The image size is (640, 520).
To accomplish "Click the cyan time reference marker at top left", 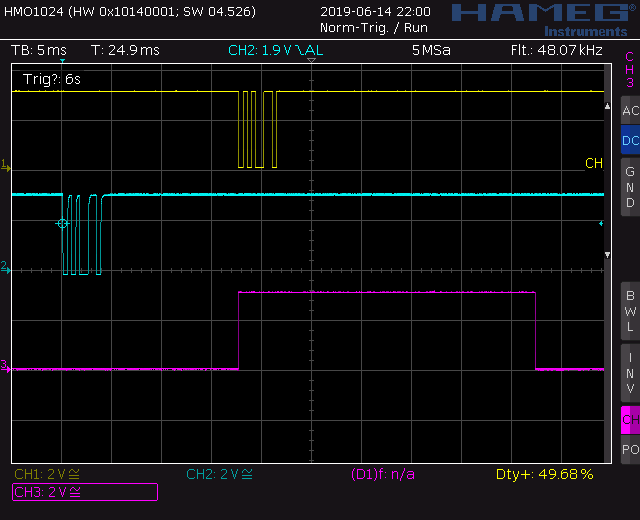I will pos(62,63).
